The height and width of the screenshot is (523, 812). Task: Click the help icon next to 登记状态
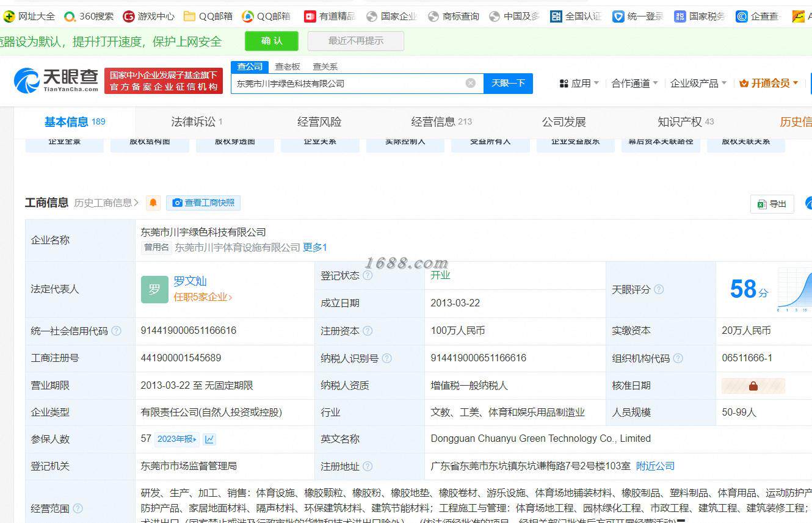pyautogui.click(x=368, y=275)
